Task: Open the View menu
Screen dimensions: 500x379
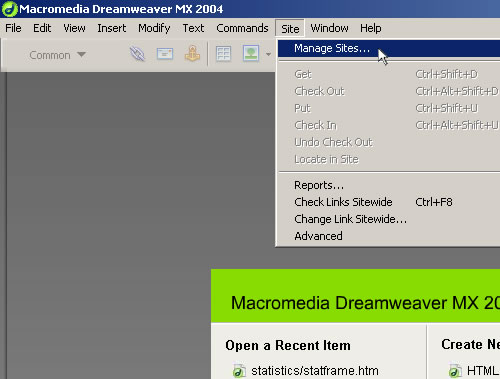Action: [x=74, y=28]
